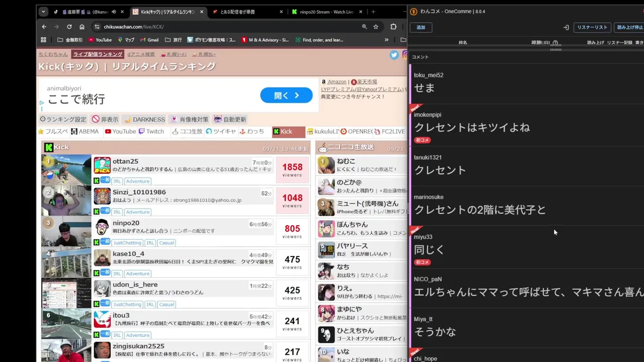Click kase10_4 stream thumbnail
The height and width of the screenshot is (362, 644).
(66, 262)
